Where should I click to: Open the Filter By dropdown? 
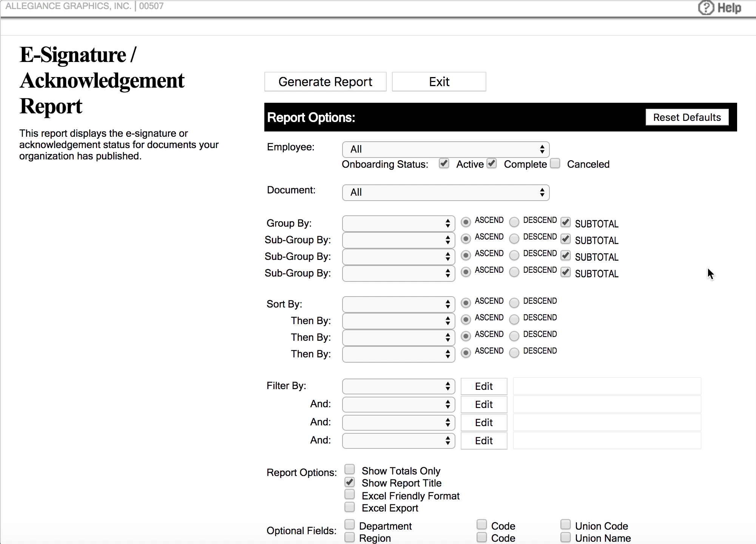point(398,386)
